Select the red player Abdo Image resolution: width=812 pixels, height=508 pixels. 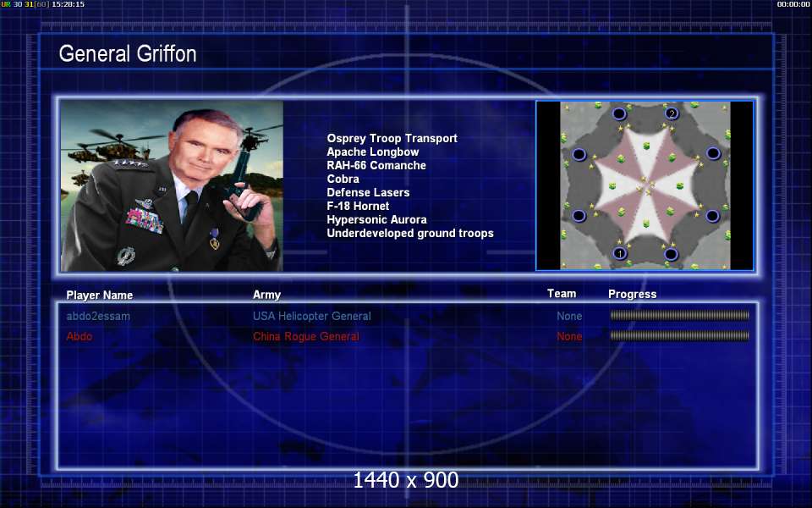[80, 336]
